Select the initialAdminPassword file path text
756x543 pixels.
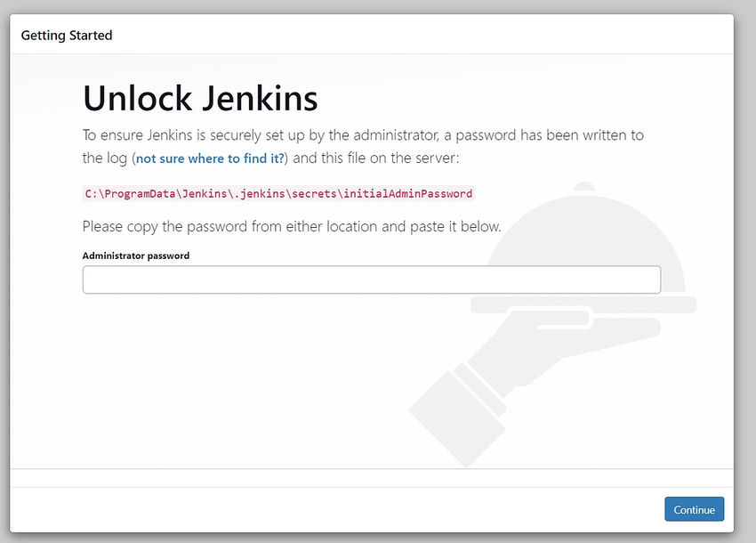pyautogui.click(x=278, y=193)
